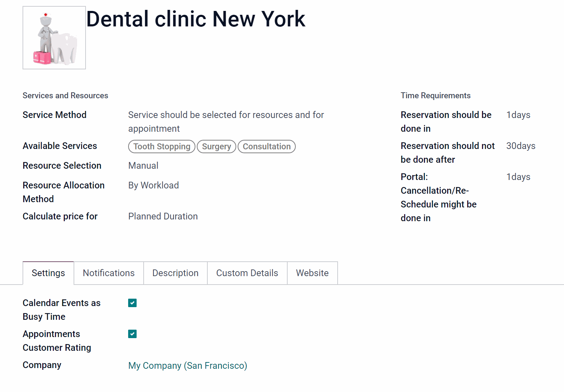This screenshot has width=564, height=392.
Task: Click the Portal cancellation 1days value
Action: [x=518, y=177]
